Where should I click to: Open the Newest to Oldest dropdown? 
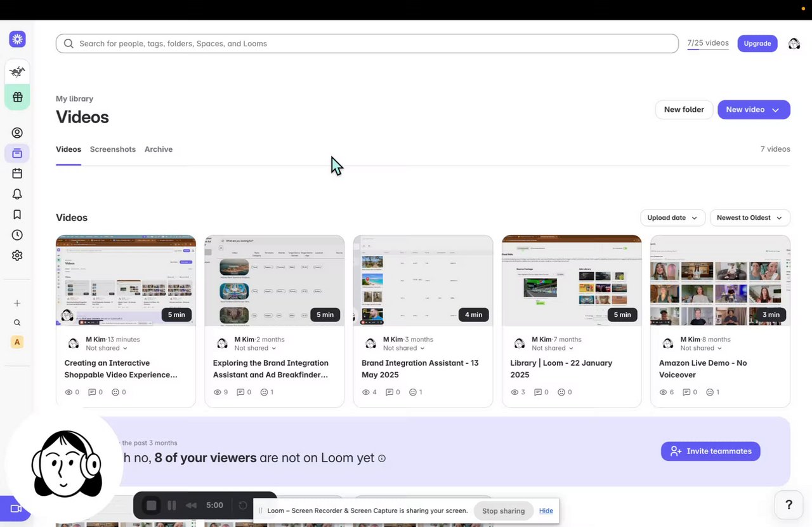click(x=750, y=218)
